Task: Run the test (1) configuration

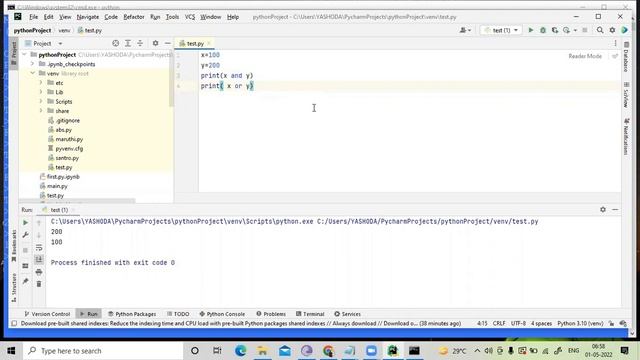Action: 531,30
